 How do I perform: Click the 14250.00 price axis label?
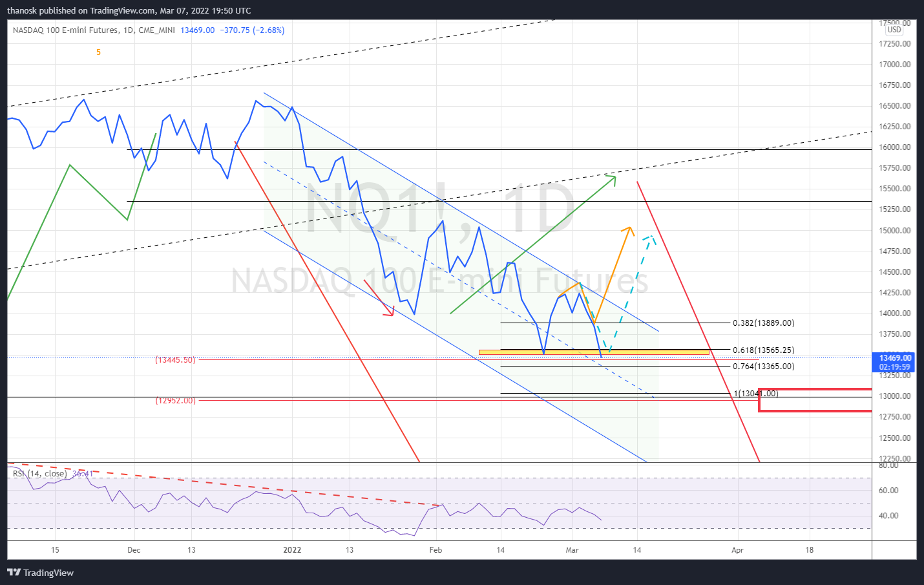point(895,293)
